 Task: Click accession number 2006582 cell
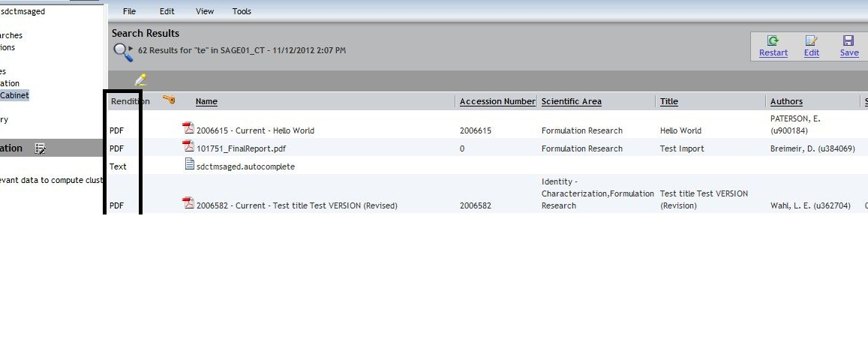click(x=475, y=205)
